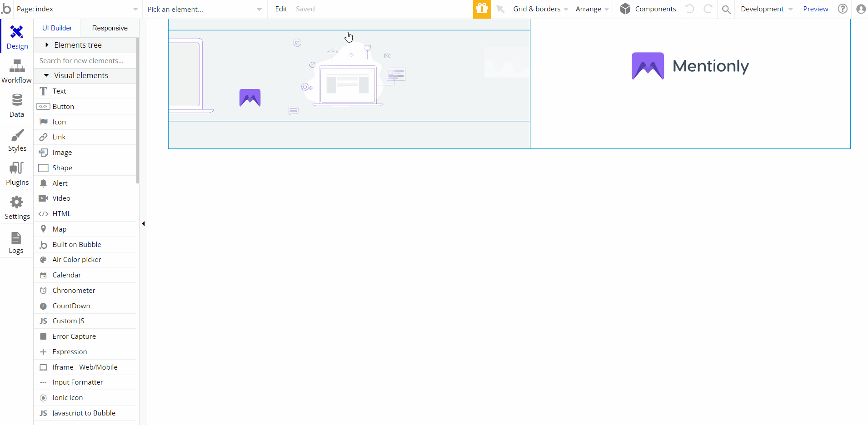Click the element inspector pointer icon
The width and height of the screenshot is (868, 425).
tap(500, 9)
